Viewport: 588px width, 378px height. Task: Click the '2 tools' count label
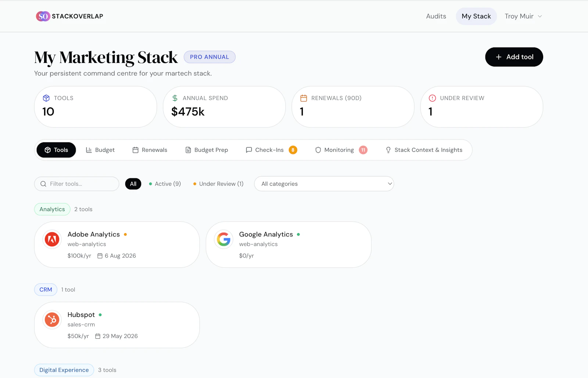[x=83, y=209]
